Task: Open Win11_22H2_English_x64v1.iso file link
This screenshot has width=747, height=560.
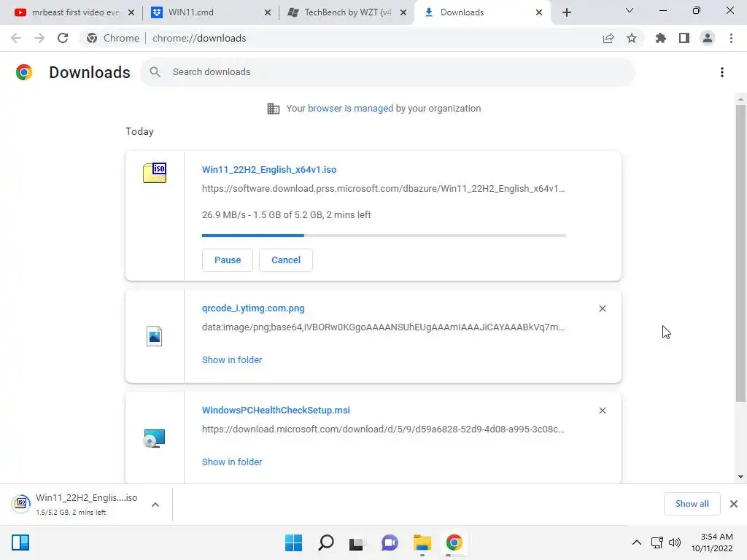Action: pyautogui.click(x=269, y=169)
